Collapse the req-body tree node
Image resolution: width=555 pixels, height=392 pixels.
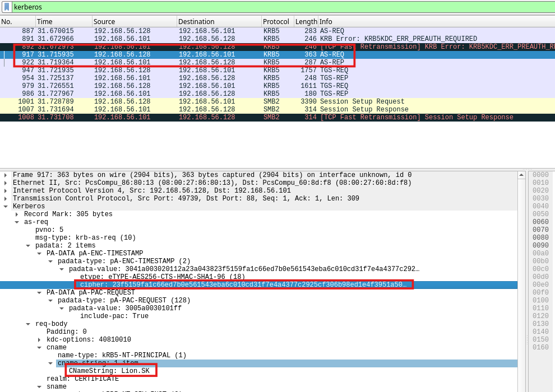click(x=28, y=324)
